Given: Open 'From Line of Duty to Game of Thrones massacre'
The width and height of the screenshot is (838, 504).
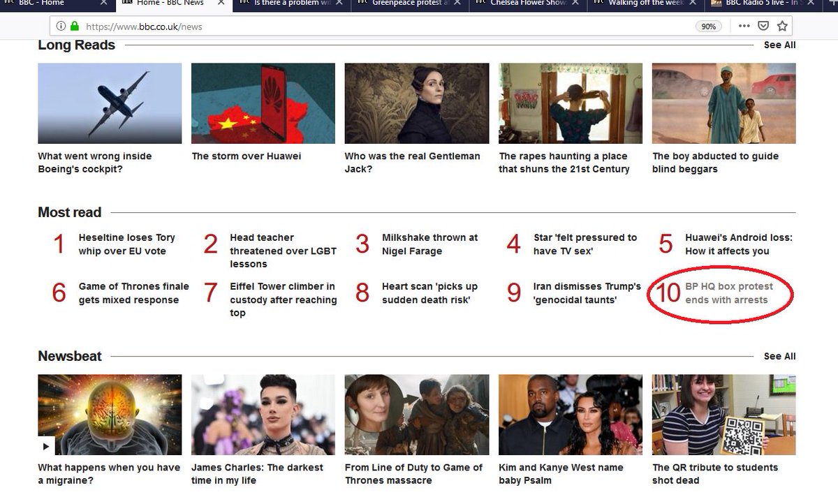Looking at the screenshot, I should (x=414, y=474).
